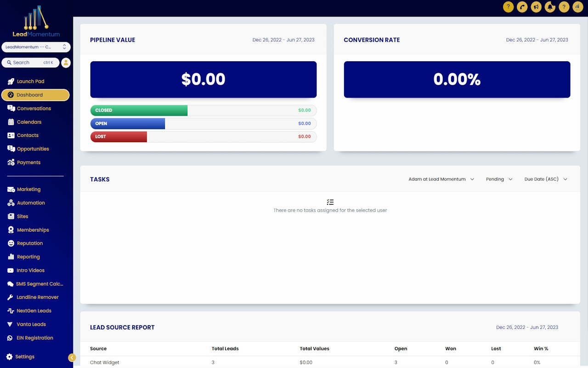Click the Total Values column header
Viewport: 588px width, 368px height.
[314, 349]
